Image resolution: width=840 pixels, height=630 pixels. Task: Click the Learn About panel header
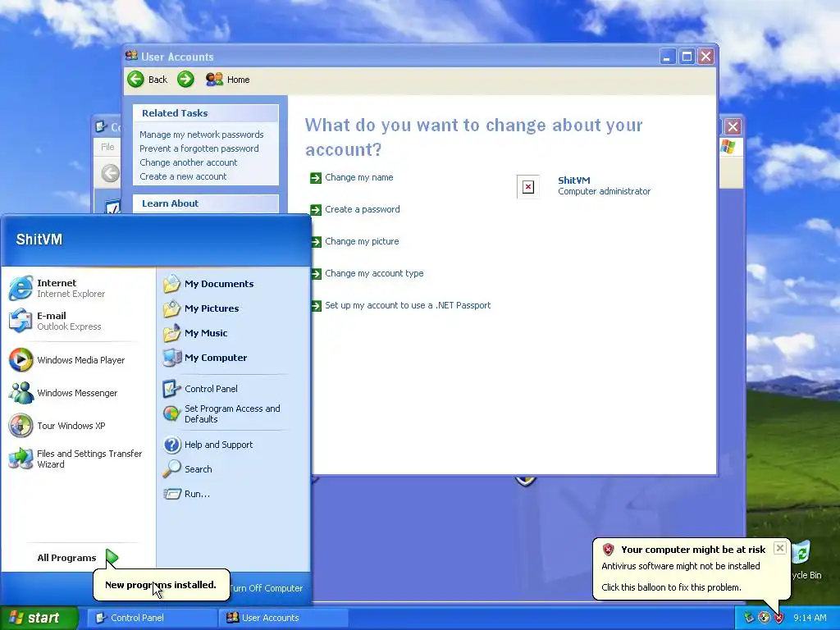pyautogui.click(x=206, y=203)
